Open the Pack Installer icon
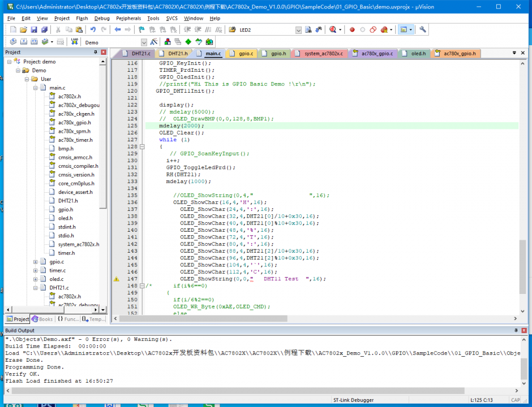This screenshot has width=532, height=407. pos(209,42)
